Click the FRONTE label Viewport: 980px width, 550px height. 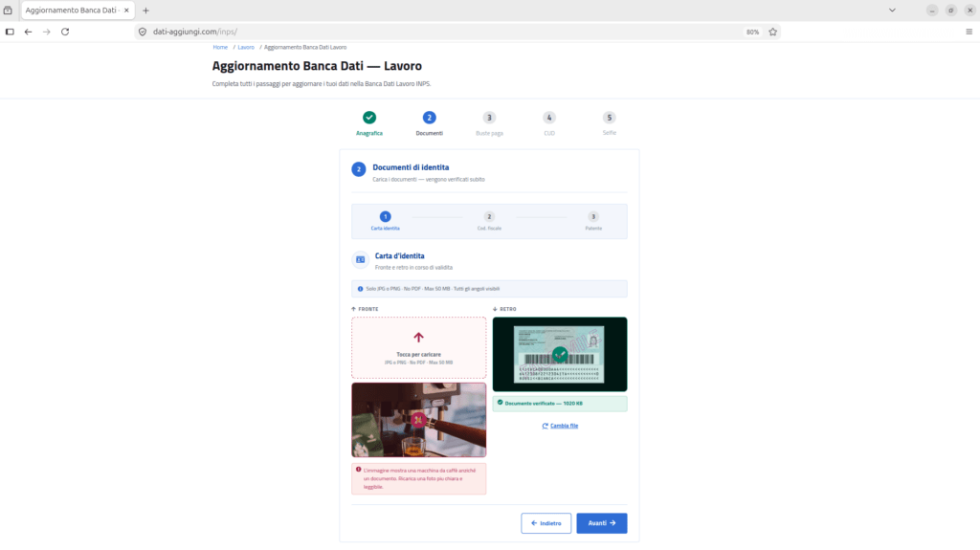tap(368, 309)
